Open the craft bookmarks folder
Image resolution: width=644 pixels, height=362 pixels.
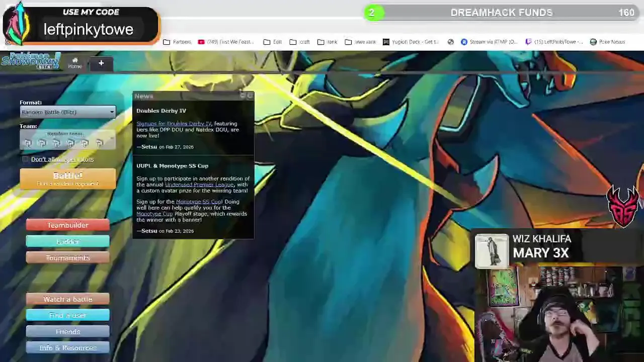299,42
